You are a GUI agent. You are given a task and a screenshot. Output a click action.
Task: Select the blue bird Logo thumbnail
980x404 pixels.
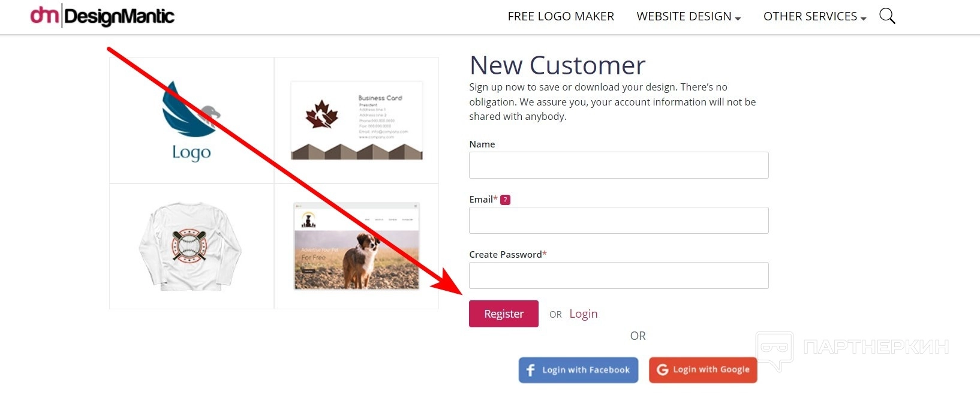(191, 120)
